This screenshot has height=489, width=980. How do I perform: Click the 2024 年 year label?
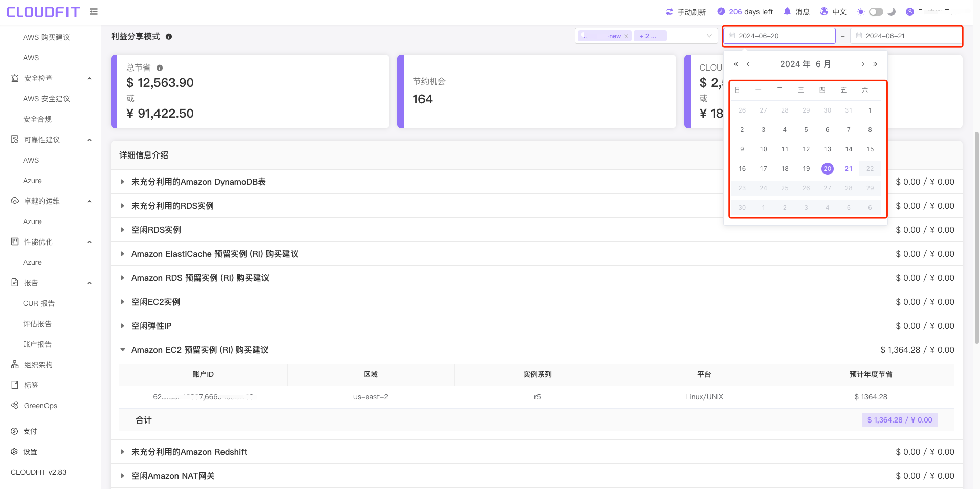(795, 64)
